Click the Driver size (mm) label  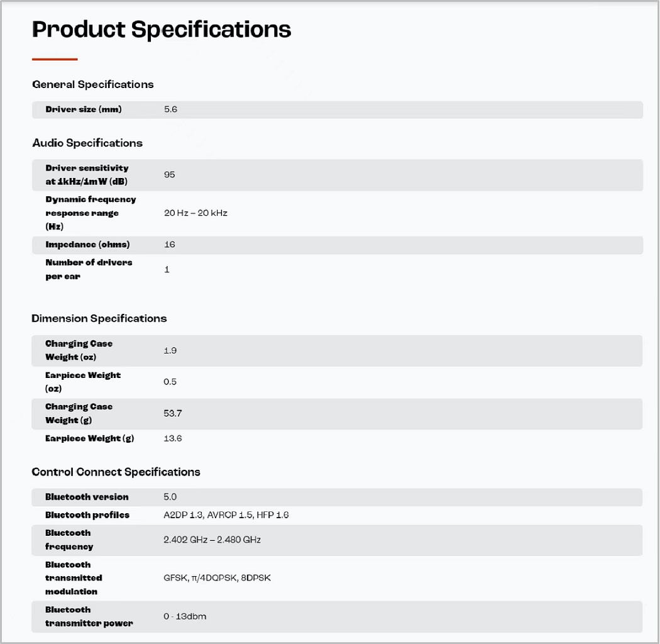84,109
